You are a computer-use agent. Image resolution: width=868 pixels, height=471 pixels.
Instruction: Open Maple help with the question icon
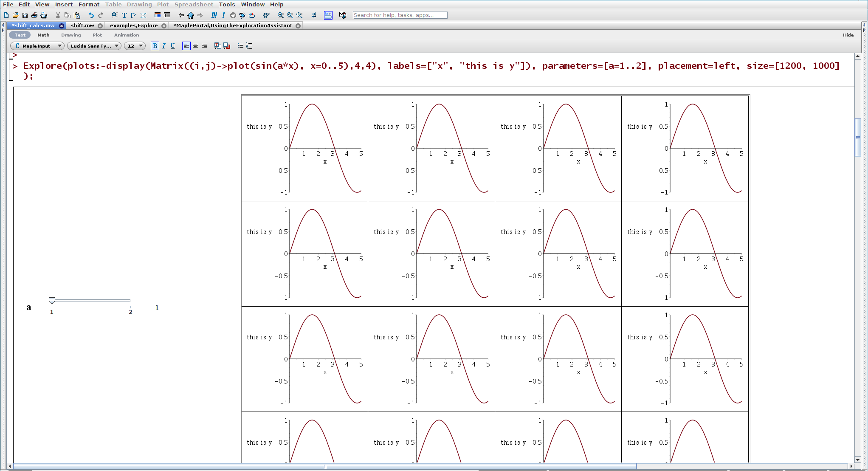point(343,15)
